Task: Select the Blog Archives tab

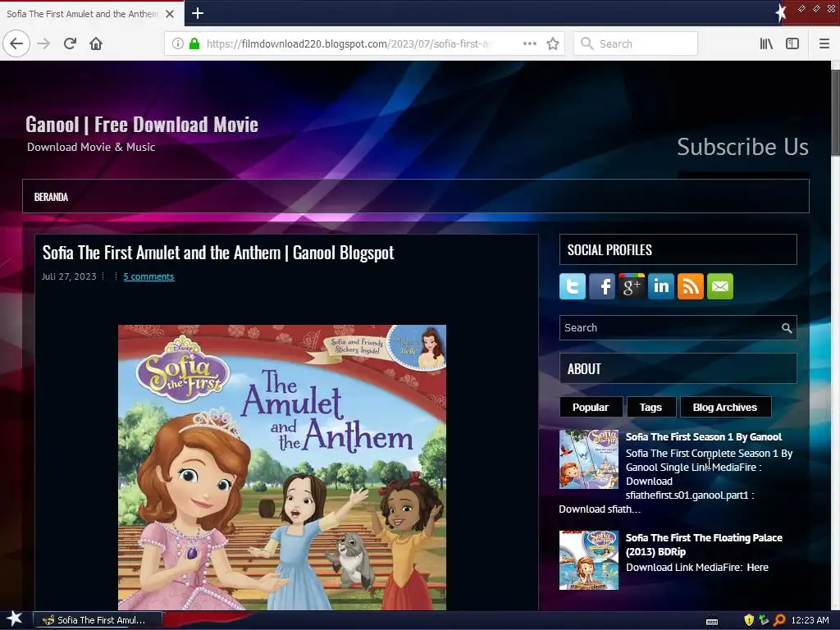Action: coord(725,407)
